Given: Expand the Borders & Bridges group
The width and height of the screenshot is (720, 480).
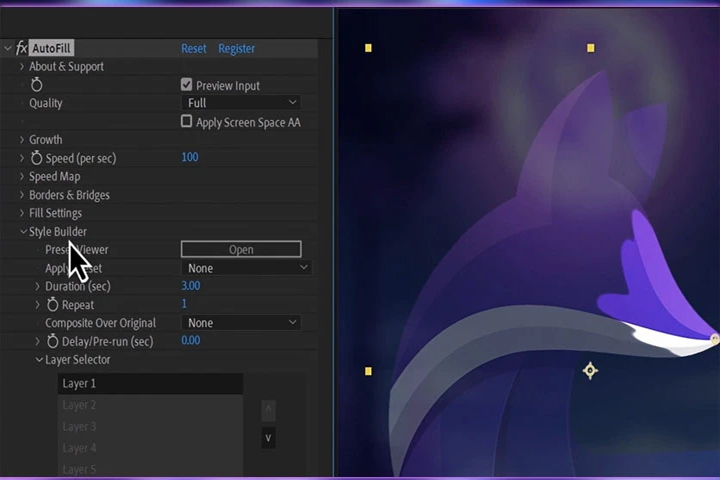Looking at the screenshot, I should [x=22, y=195].
